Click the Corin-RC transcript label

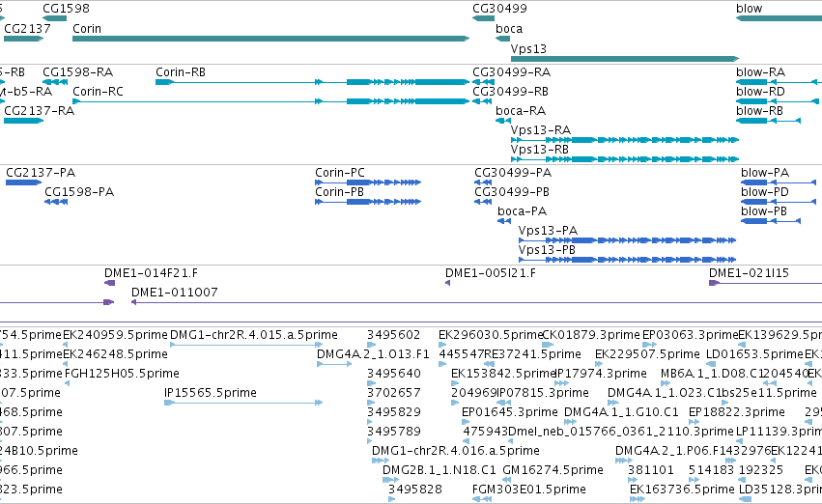(98, 91)
